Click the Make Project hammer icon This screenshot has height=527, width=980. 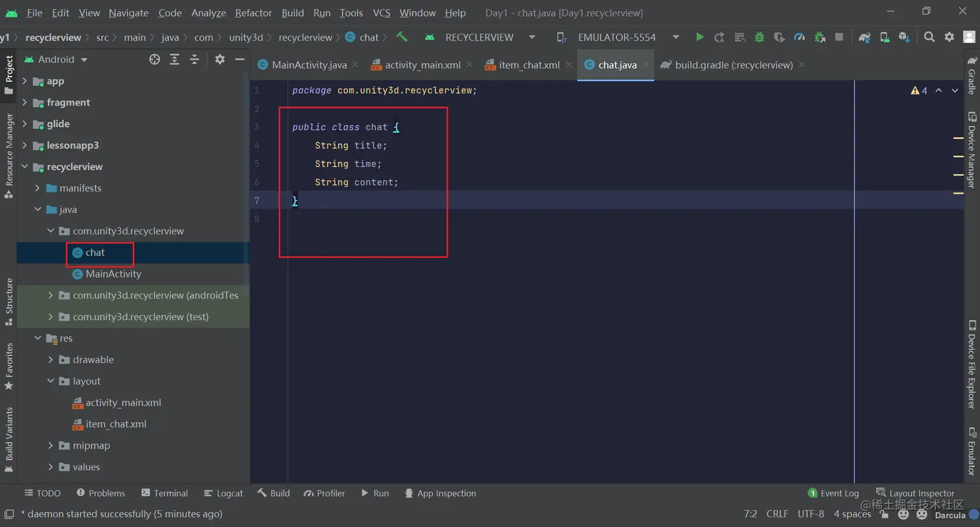click(x=402, y=37)
